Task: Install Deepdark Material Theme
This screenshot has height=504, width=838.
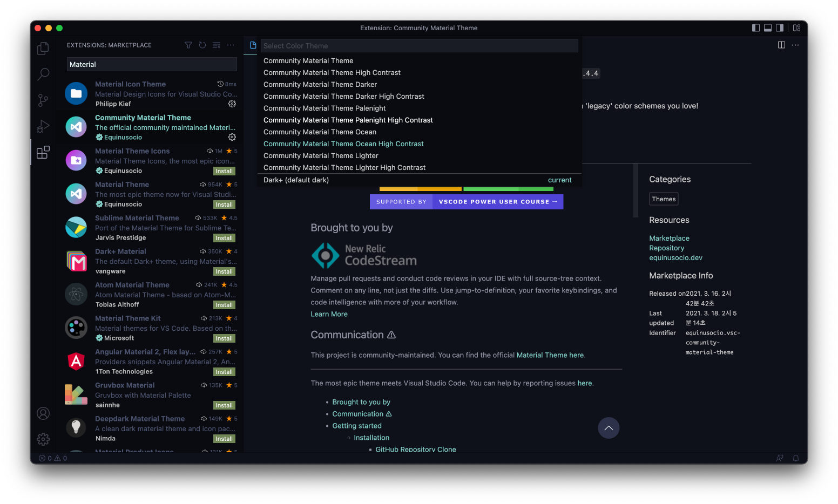Action: tap(224, 439)
